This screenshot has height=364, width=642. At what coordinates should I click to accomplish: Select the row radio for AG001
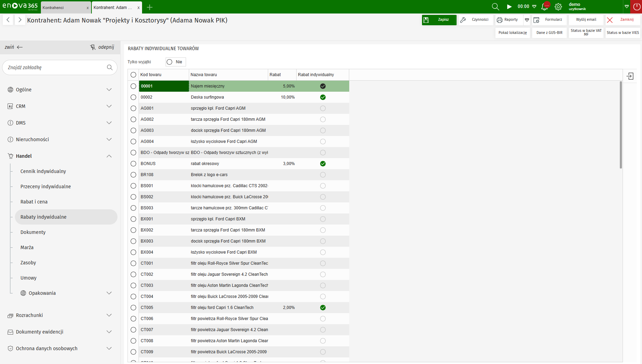pos(133,108)
